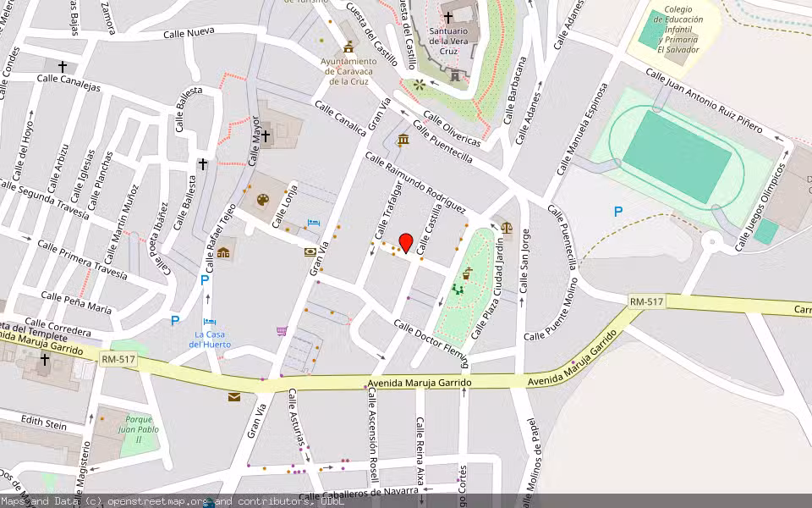The height and width of the screenshot is (508, 812).
Task: Select the Calle Manuela Espinosa label
Action: pos(582,129)
